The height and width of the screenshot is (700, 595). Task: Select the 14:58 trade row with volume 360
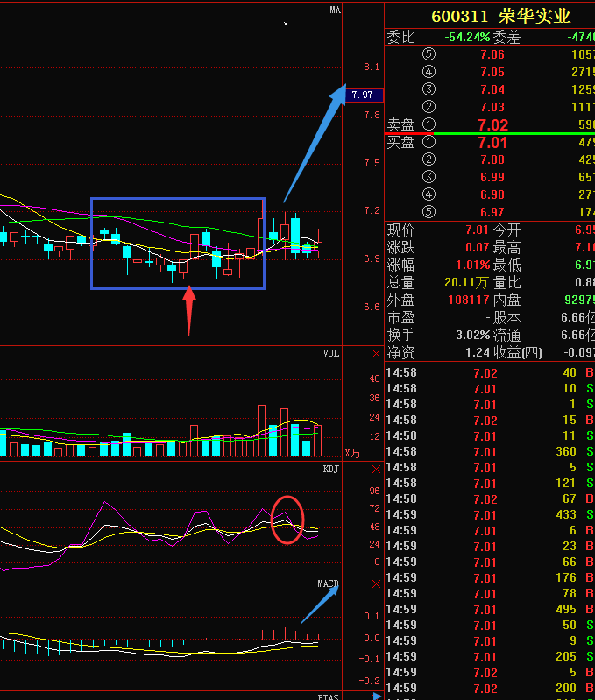click(x=490, y=452)
